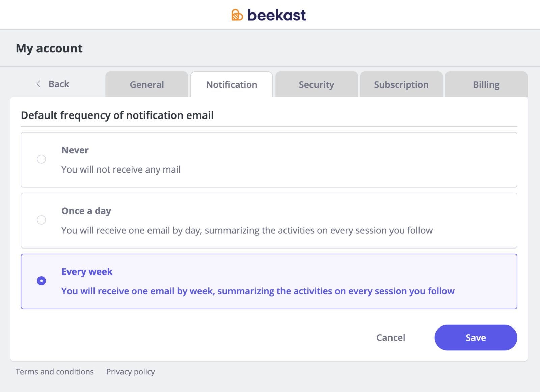Viewport: 540px width, 392px height.
Task: Switch to the Notification tab
Action: [x=232, y=84]
